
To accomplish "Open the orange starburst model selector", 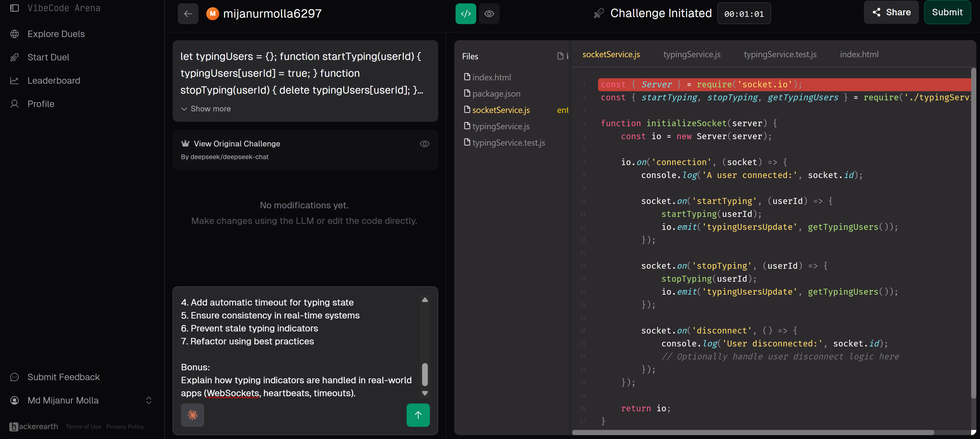I will click(x=192, y=415).
